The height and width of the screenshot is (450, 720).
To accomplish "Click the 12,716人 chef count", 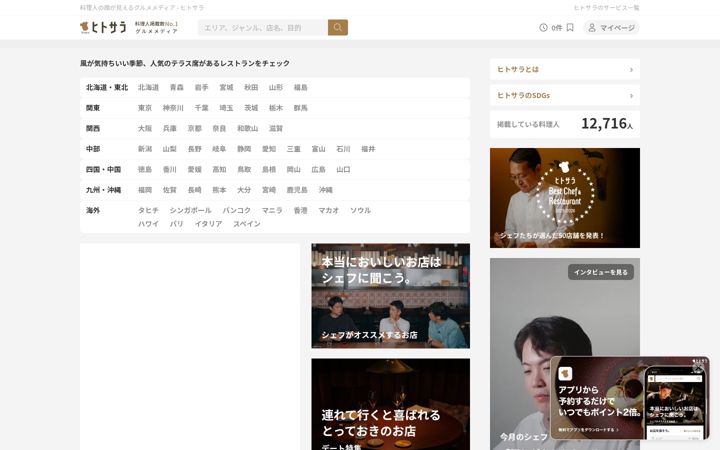I will click(x=607, y=124).
